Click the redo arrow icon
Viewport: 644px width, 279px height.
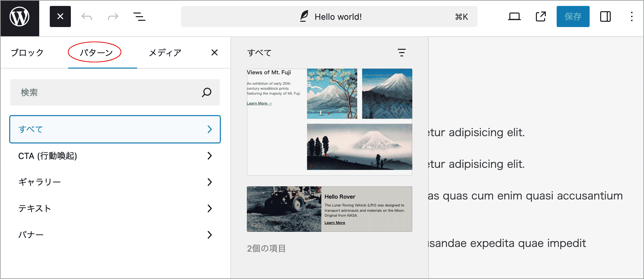(x=113, y=16)
